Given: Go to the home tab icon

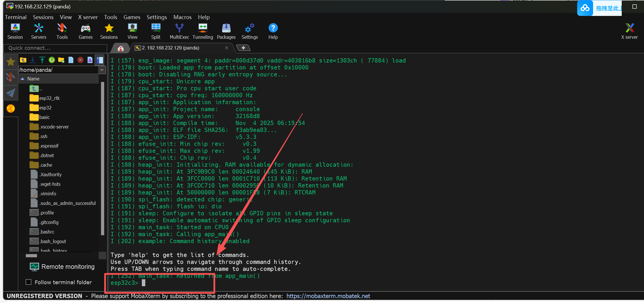Looking at the screenshot, I should [x=121, y=48].
